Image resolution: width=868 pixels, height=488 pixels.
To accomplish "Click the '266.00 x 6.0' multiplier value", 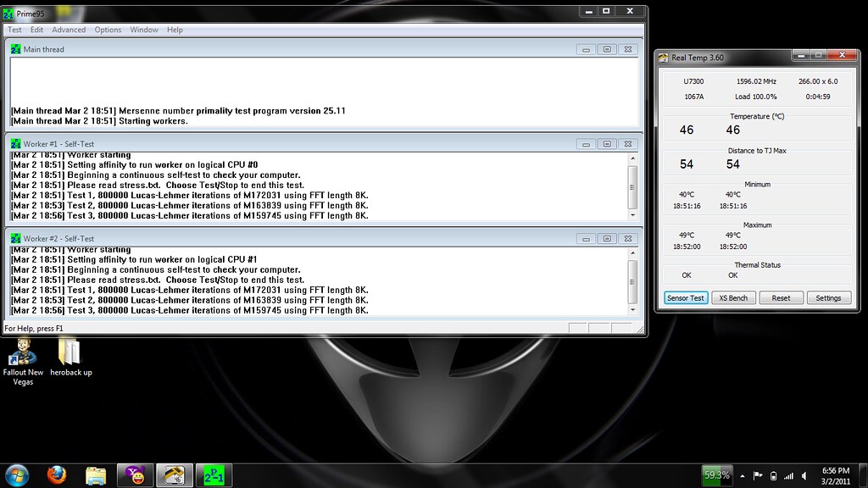I will [x=818, y=81].
